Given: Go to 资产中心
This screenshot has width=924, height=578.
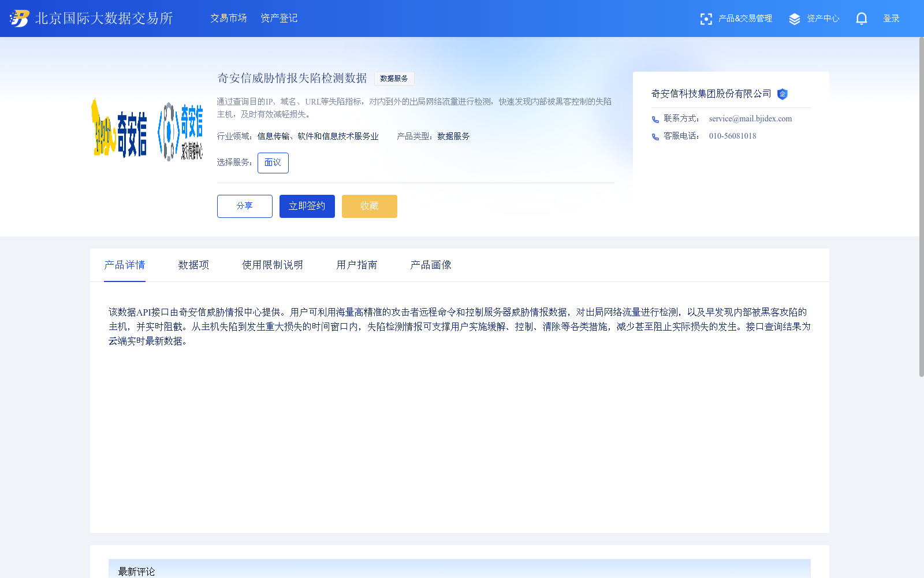Looking at the screenshot, I should click(x=823, y=18).
